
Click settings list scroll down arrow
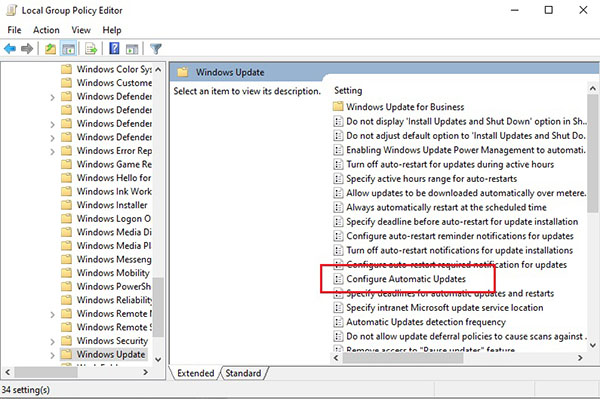593,345
